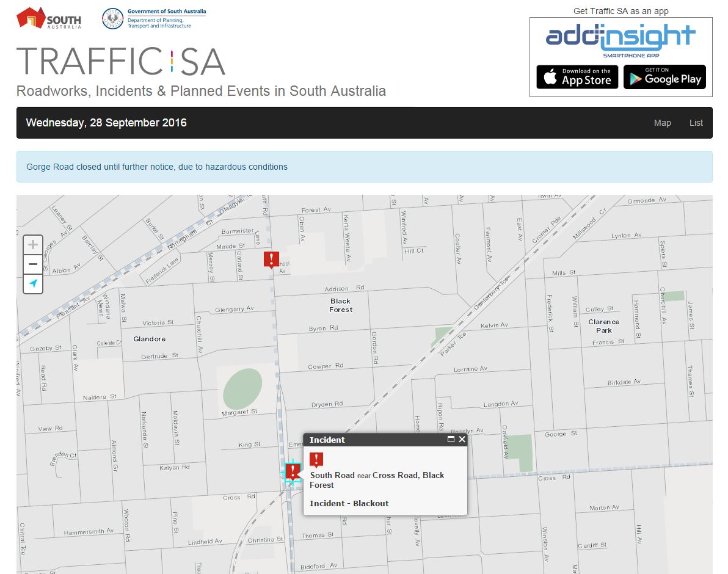
Task: Click the Victoria St label
Action: click(158, 322)
